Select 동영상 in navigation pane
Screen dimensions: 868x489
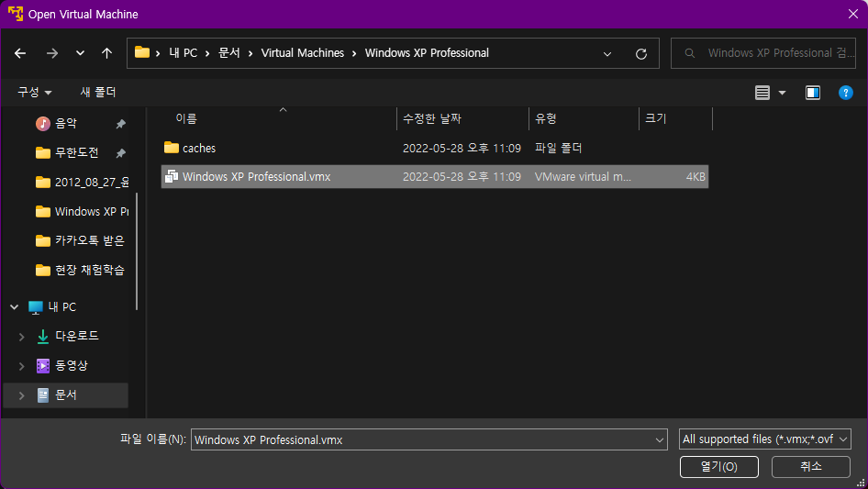click(62, 365)
